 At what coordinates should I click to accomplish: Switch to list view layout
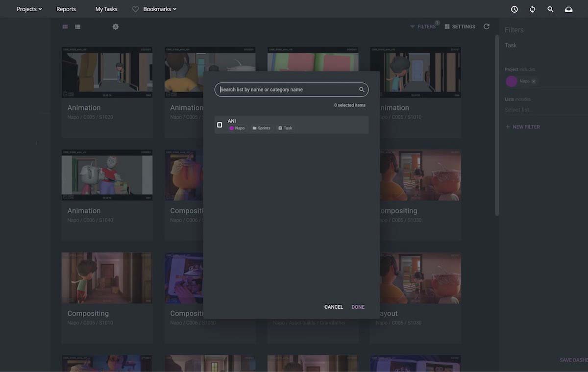coord(78,27)
